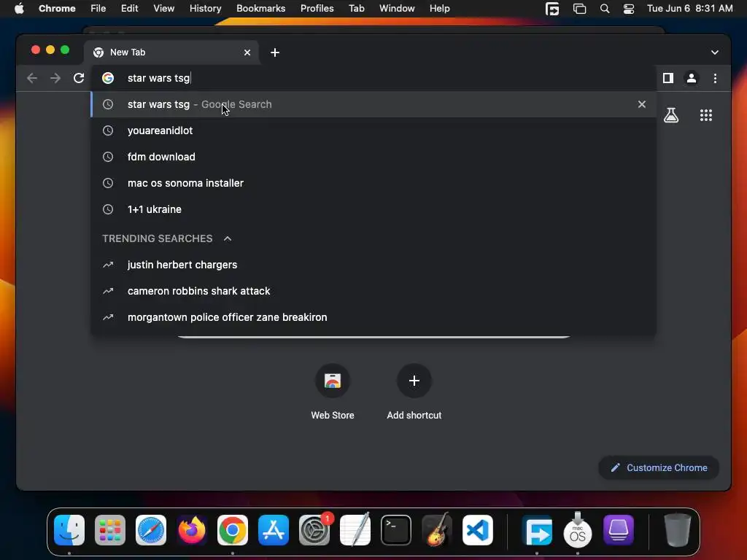Screen dimensions: 747x560
Task: Click the screen mirroring menu bar icon
Action: point(579,9)
